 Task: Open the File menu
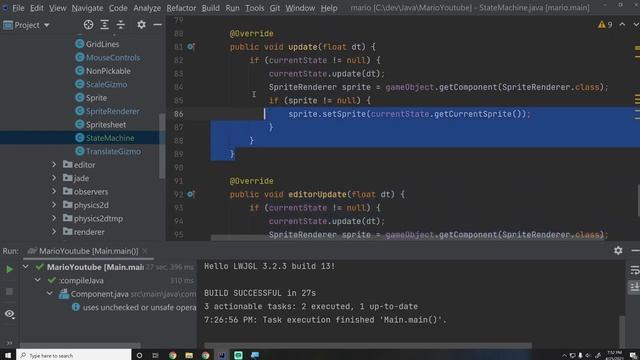pyautogui.click(x=18, y=8)
